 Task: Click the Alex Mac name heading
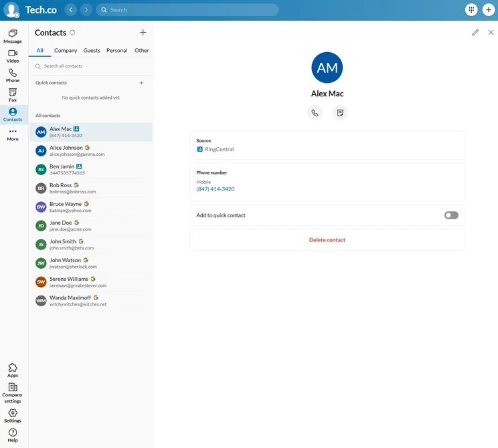(327, 94)
